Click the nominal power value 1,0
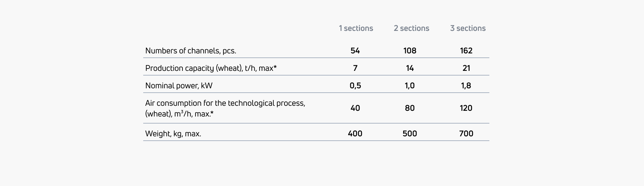 coord(410,86)
